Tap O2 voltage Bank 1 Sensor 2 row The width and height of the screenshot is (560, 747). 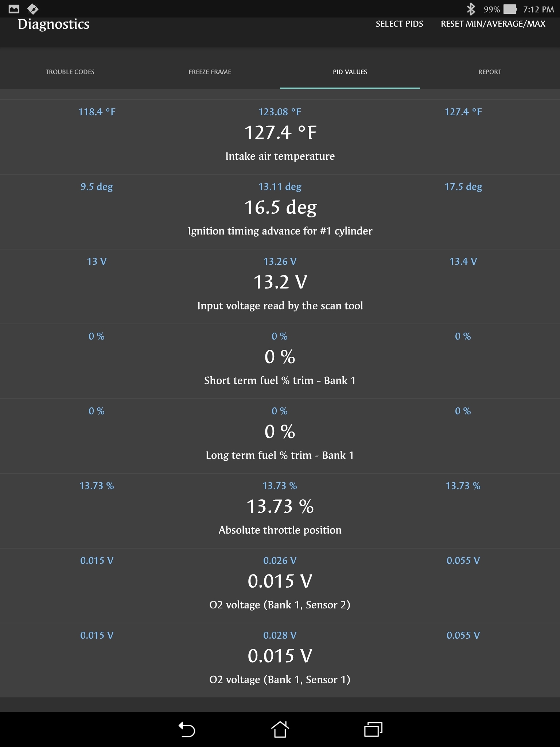pos(280,585)
